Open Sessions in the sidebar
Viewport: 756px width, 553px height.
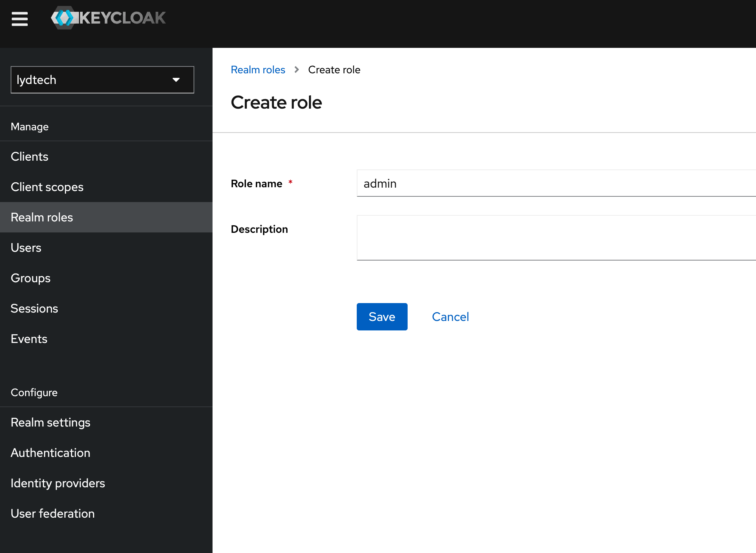pyautogui.click(x=106, y=308)
